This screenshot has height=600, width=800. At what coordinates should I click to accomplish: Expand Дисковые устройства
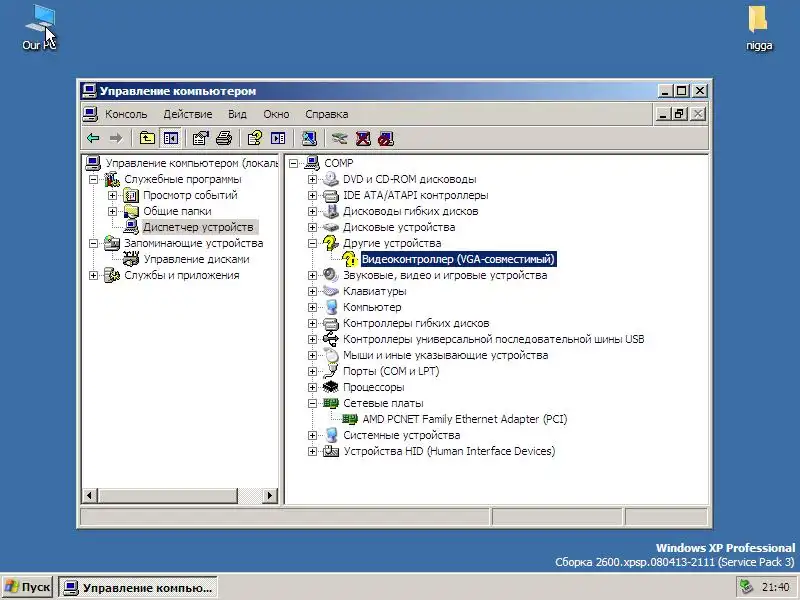(312, 227)
